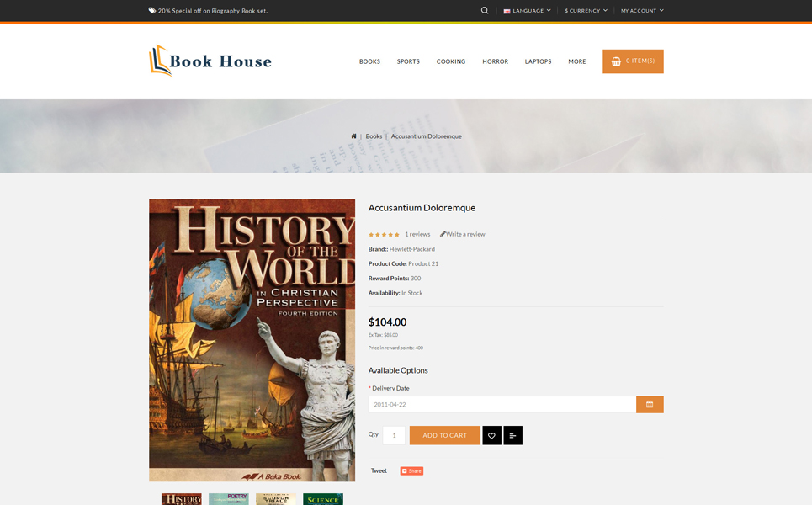The width and height of the screenshot is (812, 505).
Task: Click the $104.00 price text
Action: point(387,322)
